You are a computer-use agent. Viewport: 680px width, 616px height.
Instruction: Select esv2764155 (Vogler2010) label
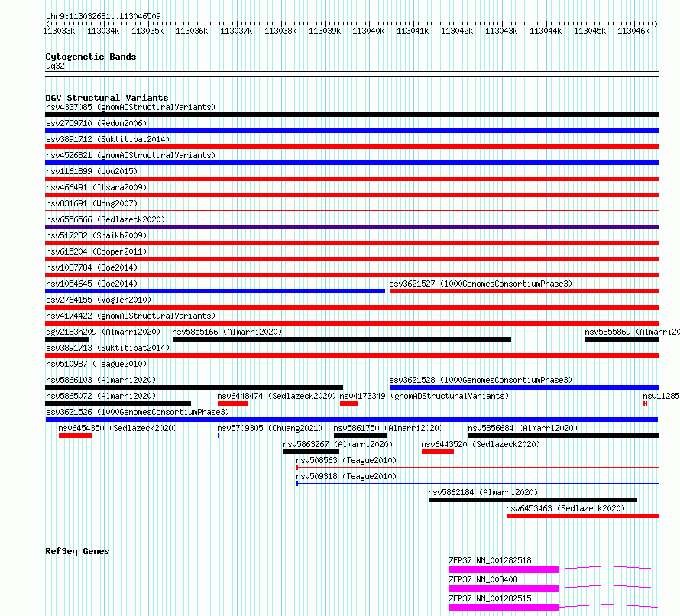[99, 300]
